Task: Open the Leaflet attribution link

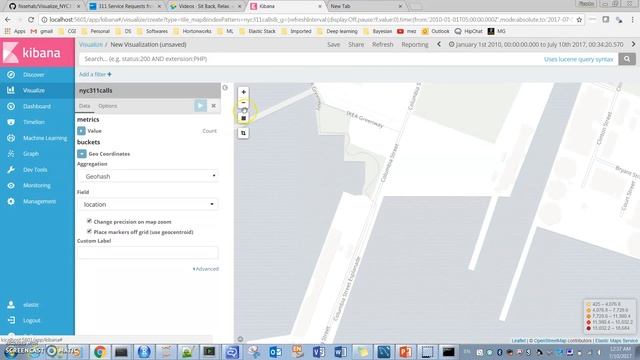Action: [518, 340]
